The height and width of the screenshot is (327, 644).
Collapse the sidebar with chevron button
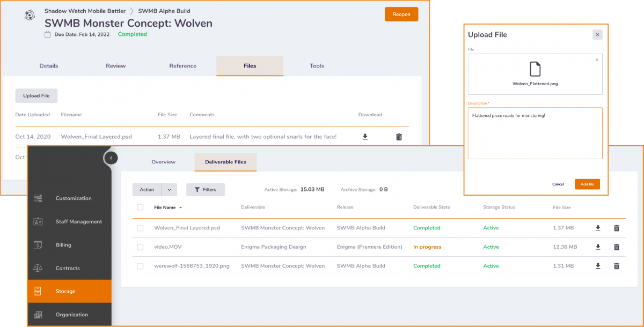(111, 158)
